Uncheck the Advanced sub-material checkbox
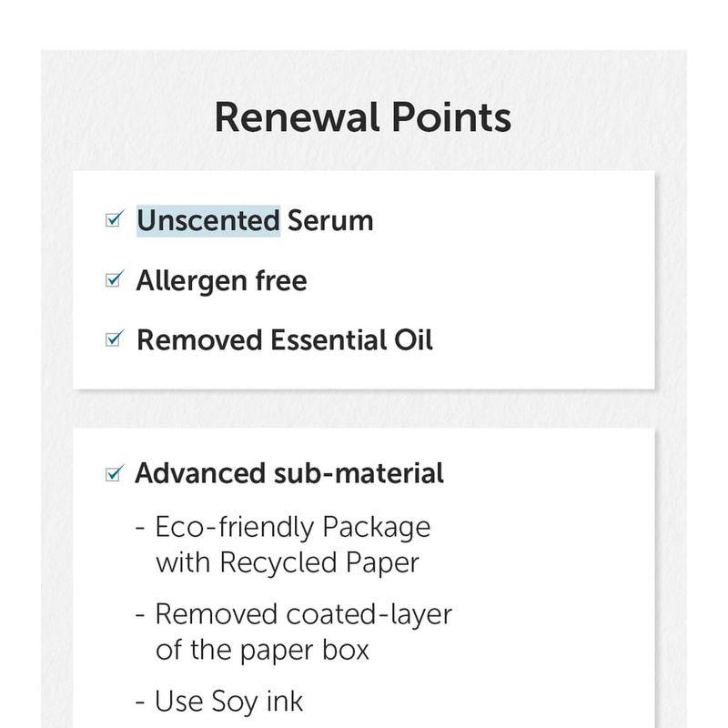The width and height of the screenshot is (728, 728). tap(114, 473)
